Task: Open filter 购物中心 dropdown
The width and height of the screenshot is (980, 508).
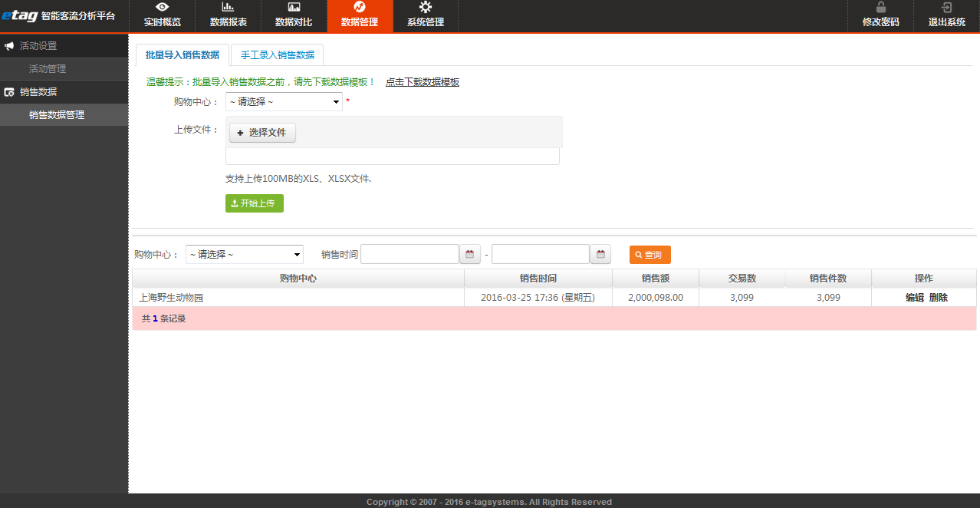Action: pyautogui.click(x=245, y=254)
